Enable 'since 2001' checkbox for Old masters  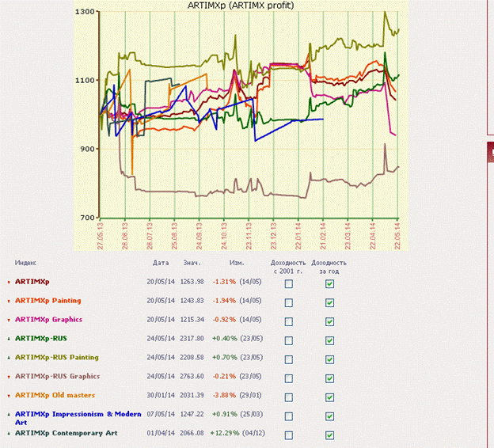289,397
